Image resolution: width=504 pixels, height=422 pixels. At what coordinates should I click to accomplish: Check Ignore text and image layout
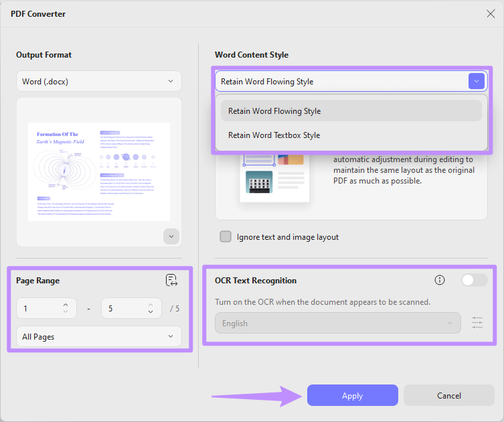tap(226, 236)
